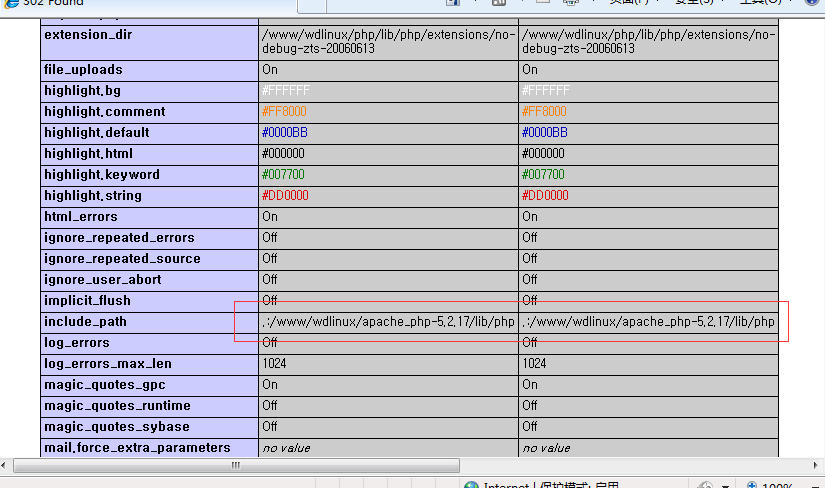The image size is (825, 488).
Task: Click orange #FF8000 value in middle column
Action: coord(284,112)
